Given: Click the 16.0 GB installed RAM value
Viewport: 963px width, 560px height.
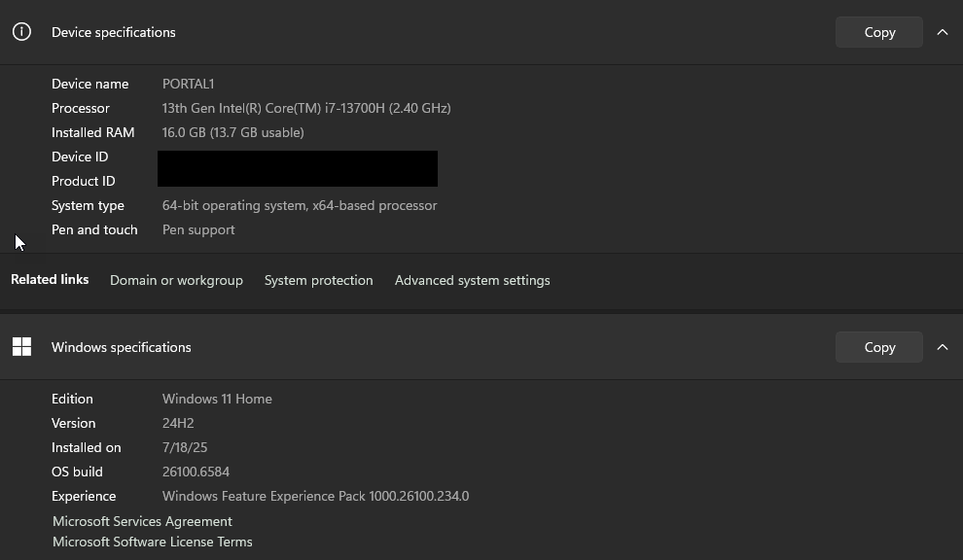Looking at the screenshot, I should [x=232, y=132].
